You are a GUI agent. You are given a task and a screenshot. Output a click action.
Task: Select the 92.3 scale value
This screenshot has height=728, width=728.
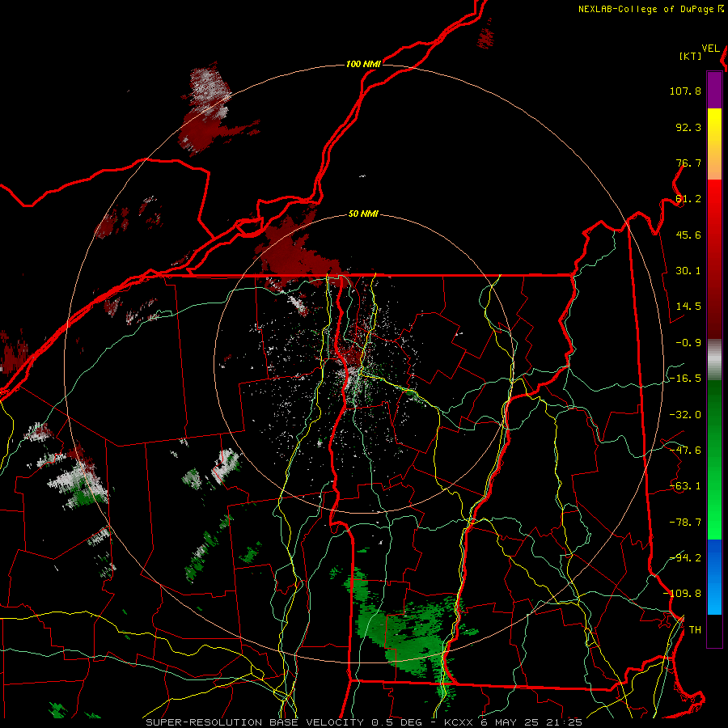688,127
